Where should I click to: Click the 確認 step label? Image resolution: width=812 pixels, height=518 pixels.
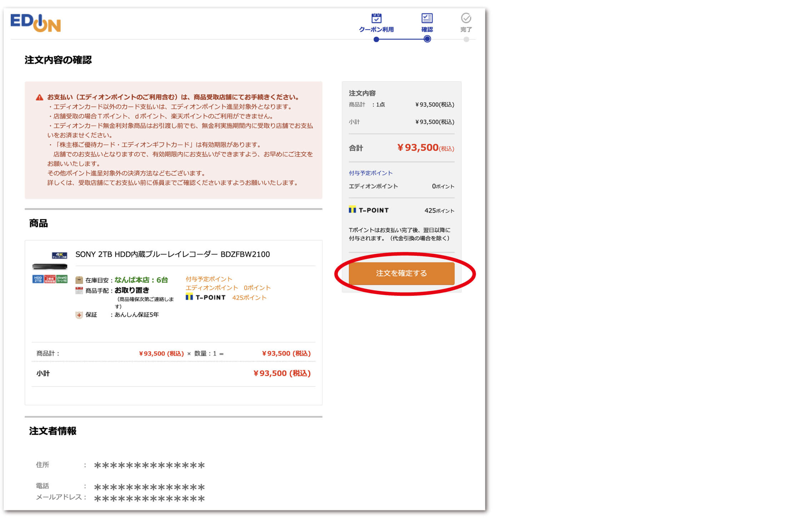427,30
